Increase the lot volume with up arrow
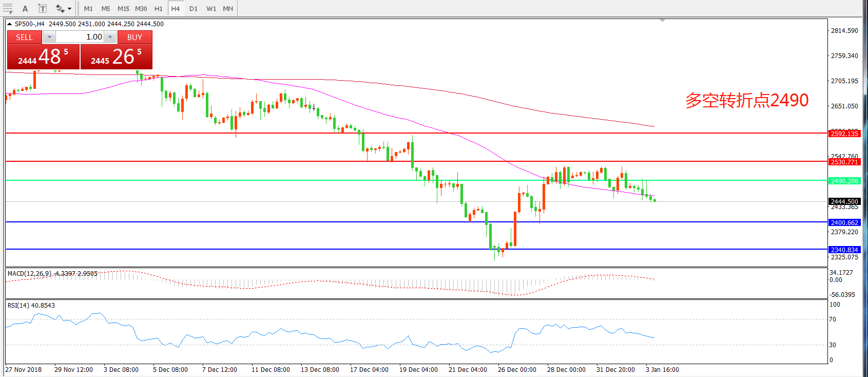Viewport: 868px width, 377px height. point(110,37)
